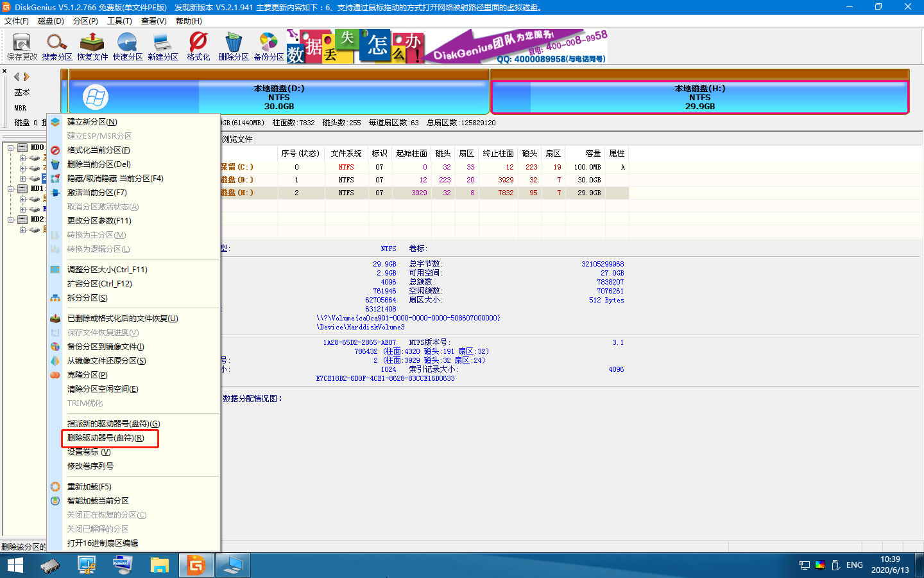The width and height of the screenshot is (924, 578).
Task: Click the 备份分区 backup partition toolbar icon
Action: 269,46
